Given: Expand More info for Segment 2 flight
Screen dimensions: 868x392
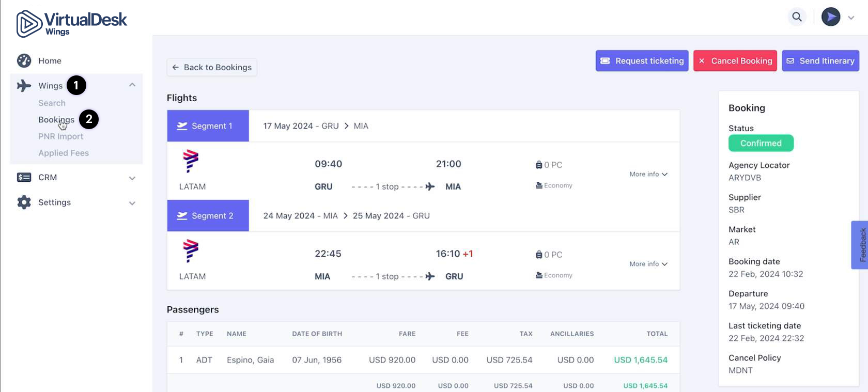Looking at the screenshot, I should (648, 264).
